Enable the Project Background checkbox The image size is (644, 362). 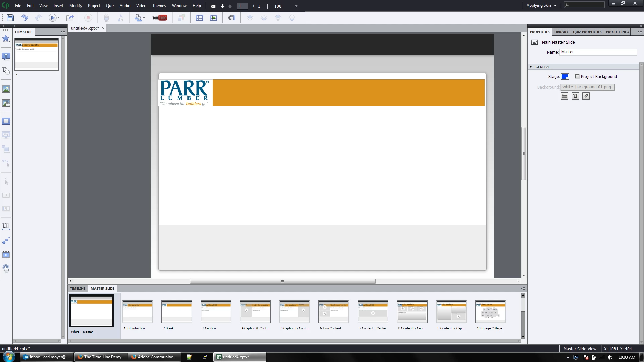(x=577, y=77)
